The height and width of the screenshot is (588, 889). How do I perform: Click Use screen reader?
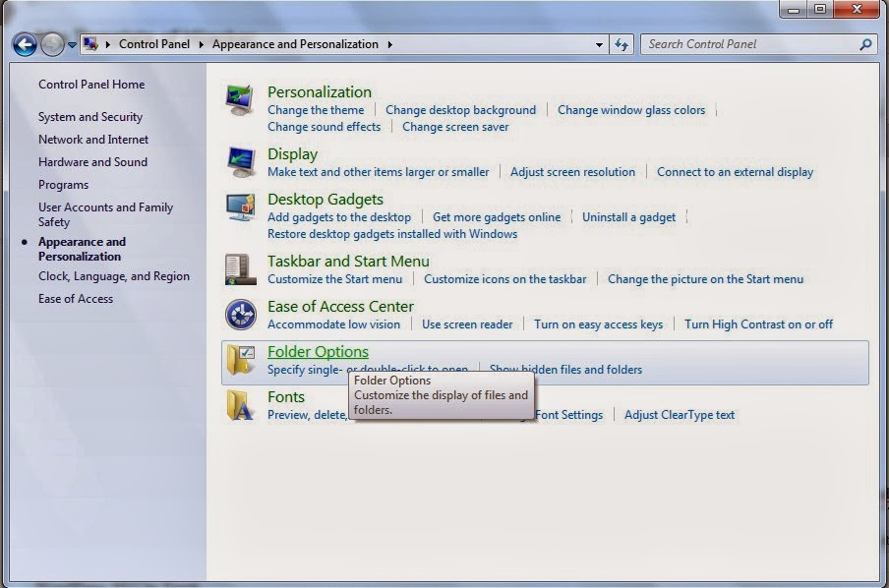tap(467, 324)
